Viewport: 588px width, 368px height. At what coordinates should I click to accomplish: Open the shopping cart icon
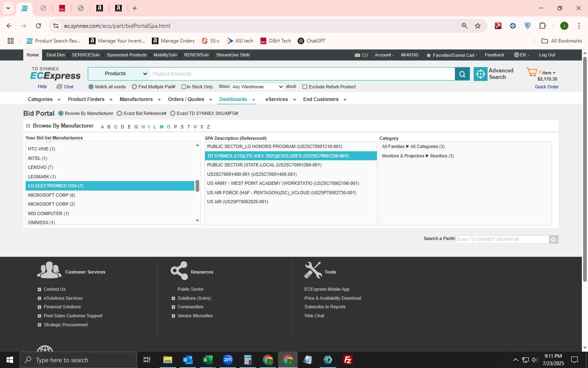click(532, 72)
